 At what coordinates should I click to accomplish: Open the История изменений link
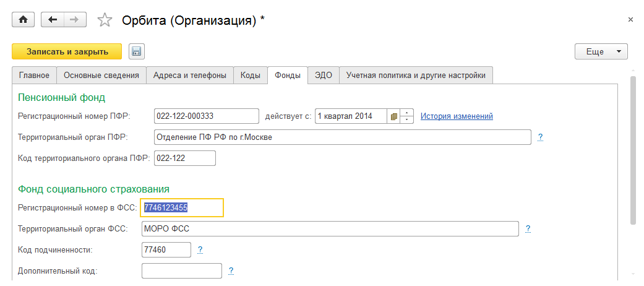point(457,116)
